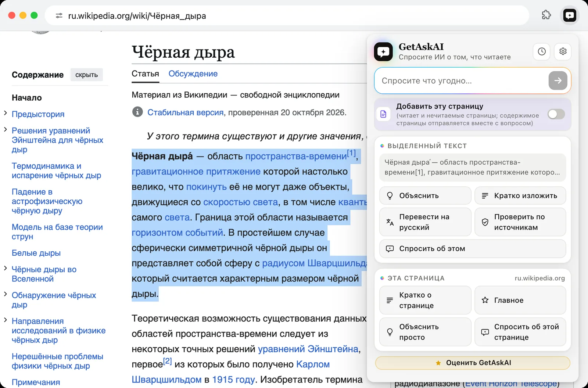Go to Белые дыры in contents

point(36,253)
